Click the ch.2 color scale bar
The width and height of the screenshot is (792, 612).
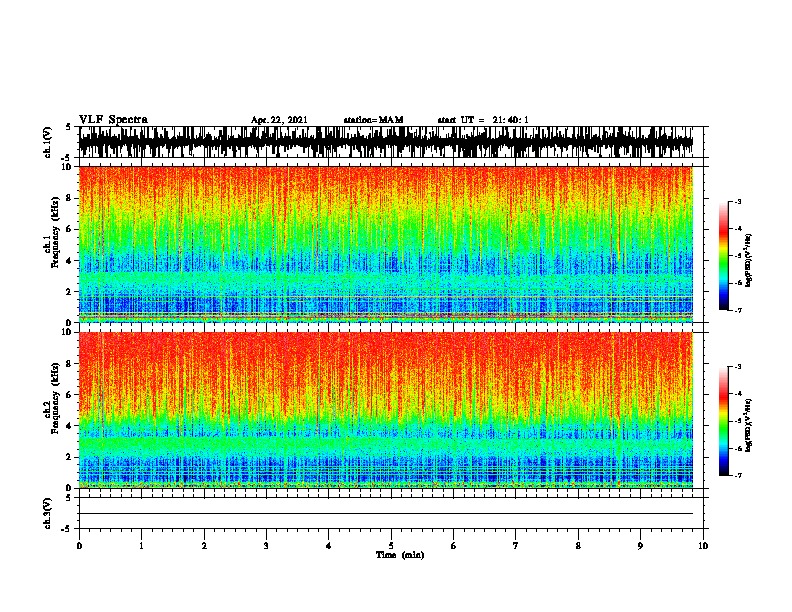724,421
